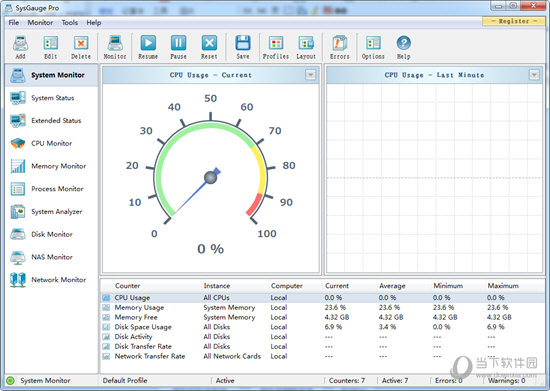550x391 pixels.
Task: Select System Monitor in the sidebar
Action: 52,75
